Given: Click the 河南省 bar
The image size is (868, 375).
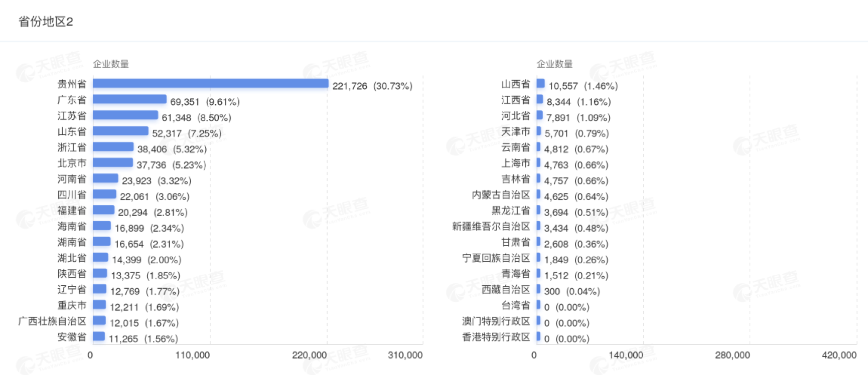Looking at the screenshot, I should coord(105,178).
